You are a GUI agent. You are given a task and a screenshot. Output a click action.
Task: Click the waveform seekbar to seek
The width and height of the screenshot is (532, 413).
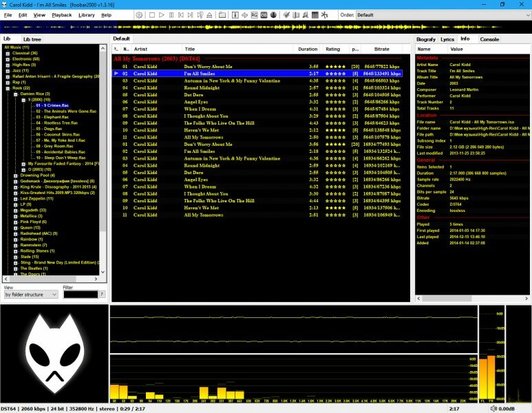(x=275, y=27)
